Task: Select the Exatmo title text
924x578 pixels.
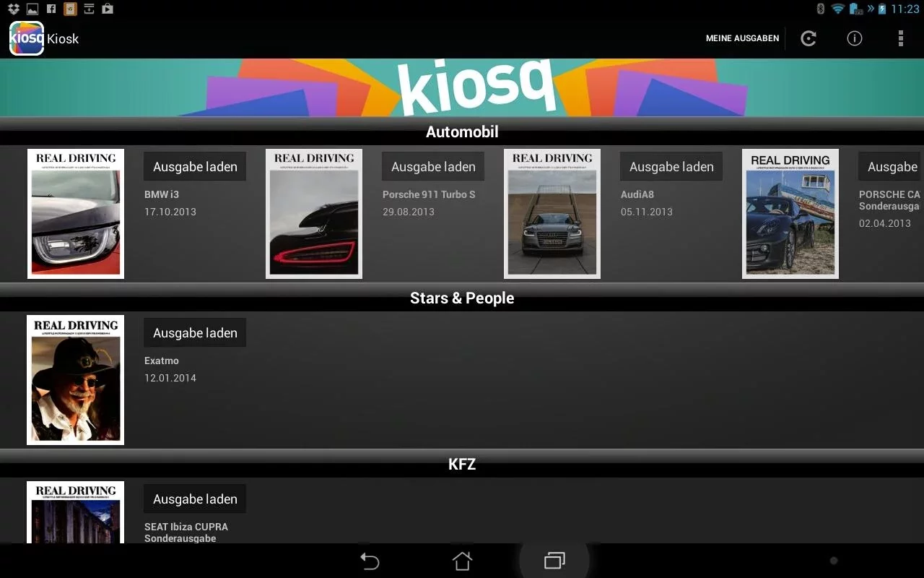Action: [x=162, y=361]
